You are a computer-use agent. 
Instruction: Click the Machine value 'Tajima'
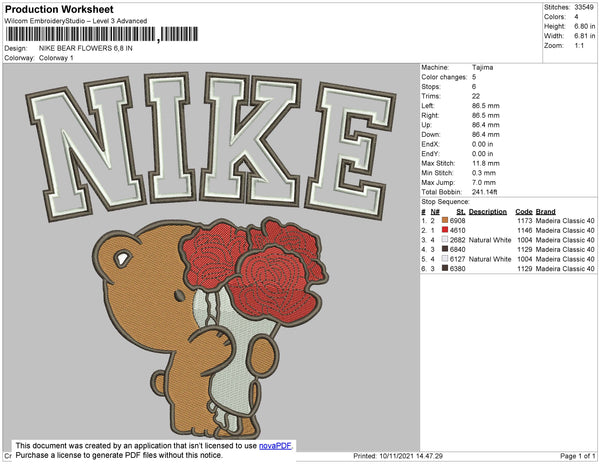coord(483,67)
